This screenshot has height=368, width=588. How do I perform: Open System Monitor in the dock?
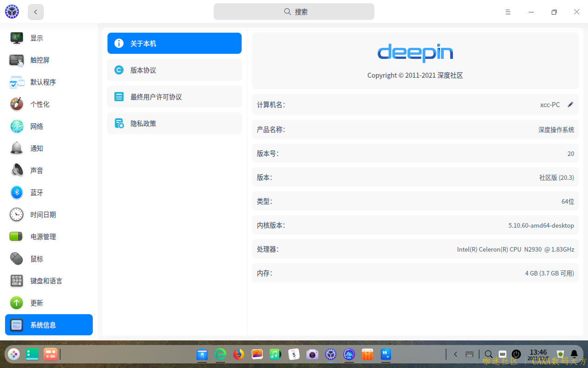349,354
